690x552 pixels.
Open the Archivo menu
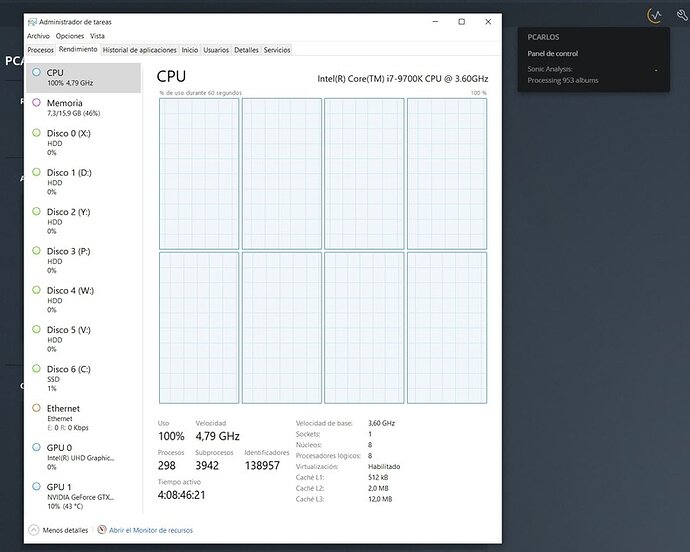click(38, 36)
